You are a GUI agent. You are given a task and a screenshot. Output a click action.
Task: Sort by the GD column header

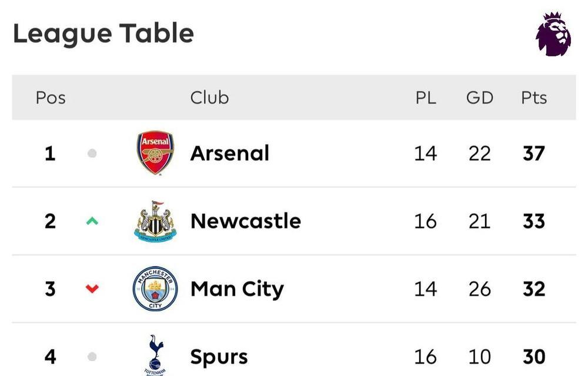pos(480,98)
